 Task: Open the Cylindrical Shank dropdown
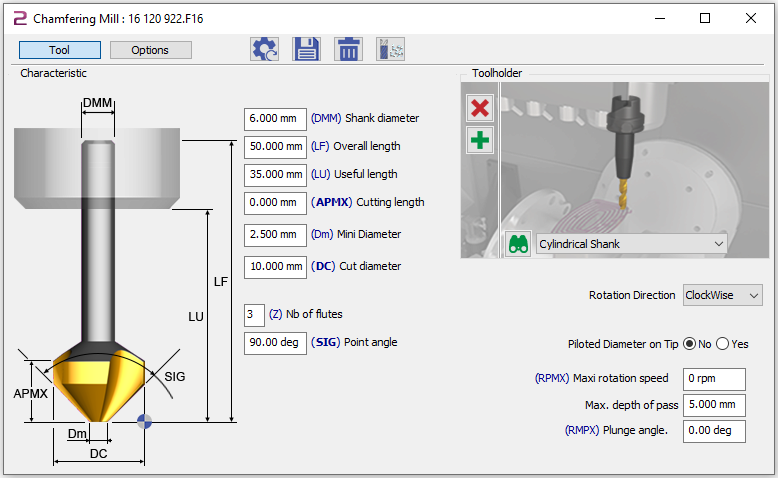tap(631, 244)
